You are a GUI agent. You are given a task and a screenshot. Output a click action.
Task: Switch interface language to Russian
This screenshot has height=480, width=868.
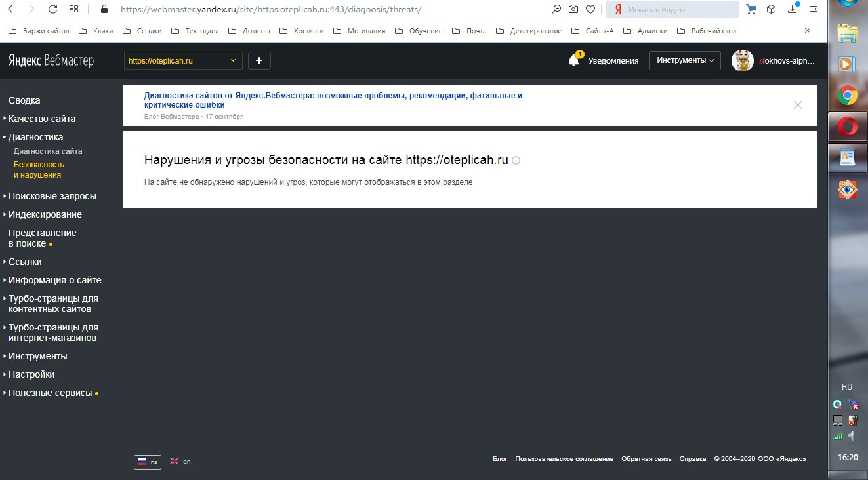(x=148, y=462)
